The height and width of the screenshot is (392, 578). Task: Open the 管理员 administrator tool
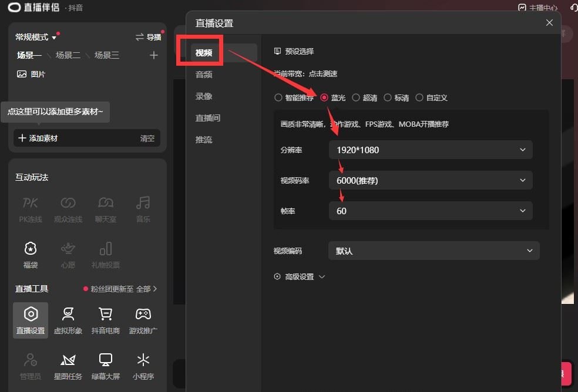click(x=30, y=366)
